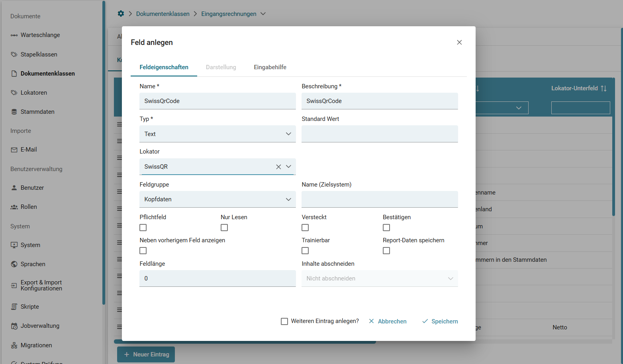The width and height of the screenshot is (623, 364).
Task: Toggle the Trainierbar checkbox
Action: click(x=305, y=251)
